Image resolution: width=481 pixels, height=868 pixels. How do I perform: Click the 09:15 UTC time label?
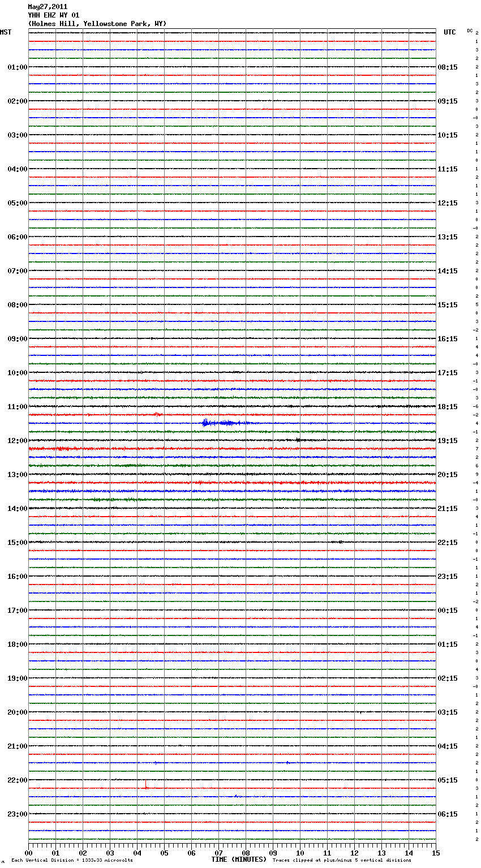click(448, 101)
